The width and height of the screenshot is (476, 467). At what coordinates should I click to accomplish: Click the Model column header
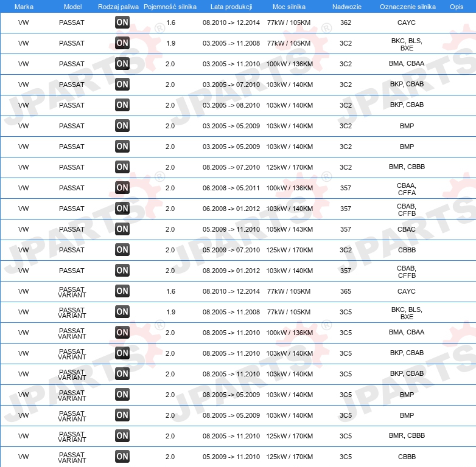72,7
